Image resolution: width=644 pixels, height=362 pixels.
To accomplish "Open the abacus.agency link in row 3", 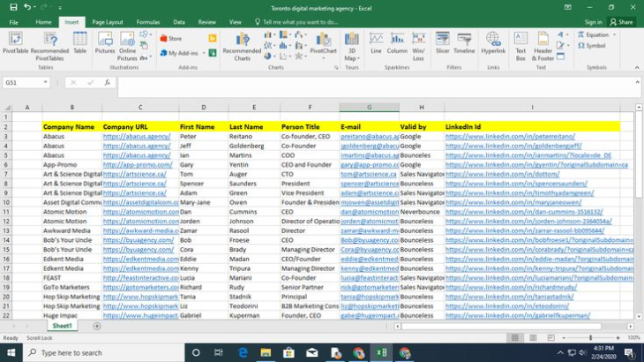I will (x=137, y=137).
